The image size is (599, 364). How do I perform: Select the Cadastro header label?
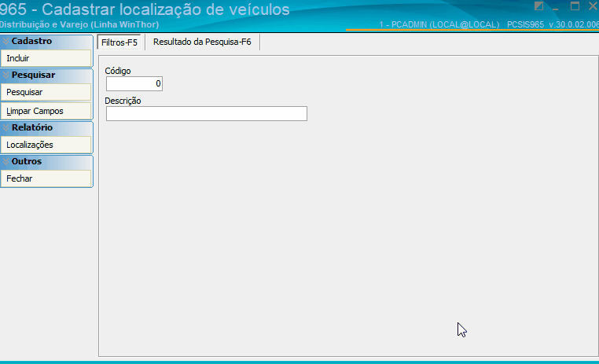pyautogui.click(x=31, y=41)
